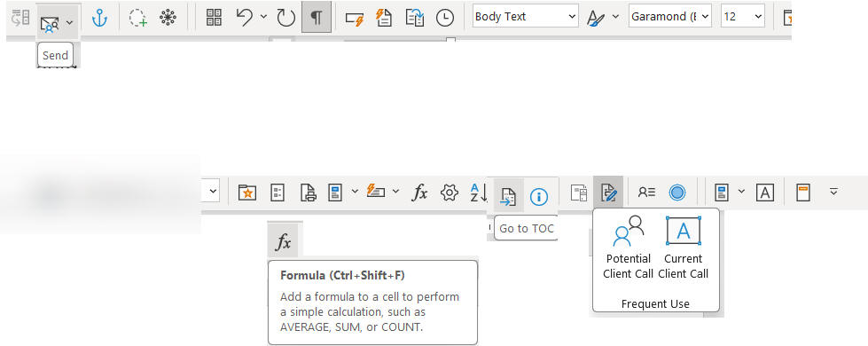Click the Send tooltip label

[55, 55]
